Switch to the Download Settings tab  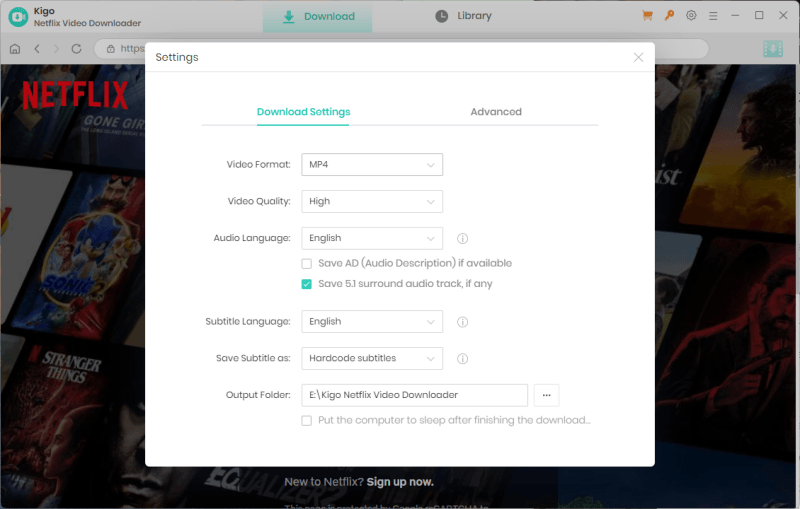[x=303, y=112]
